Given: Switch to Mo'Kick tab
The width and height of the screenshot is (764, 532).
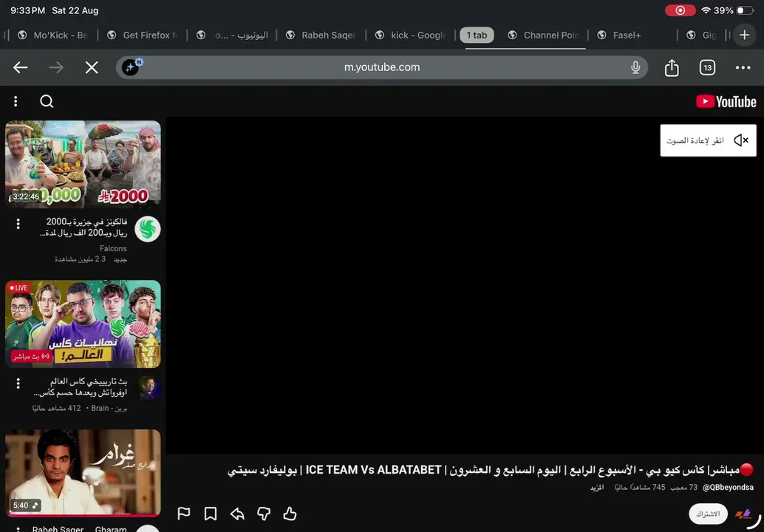Looking at the screenshot, I should (52, 35).
